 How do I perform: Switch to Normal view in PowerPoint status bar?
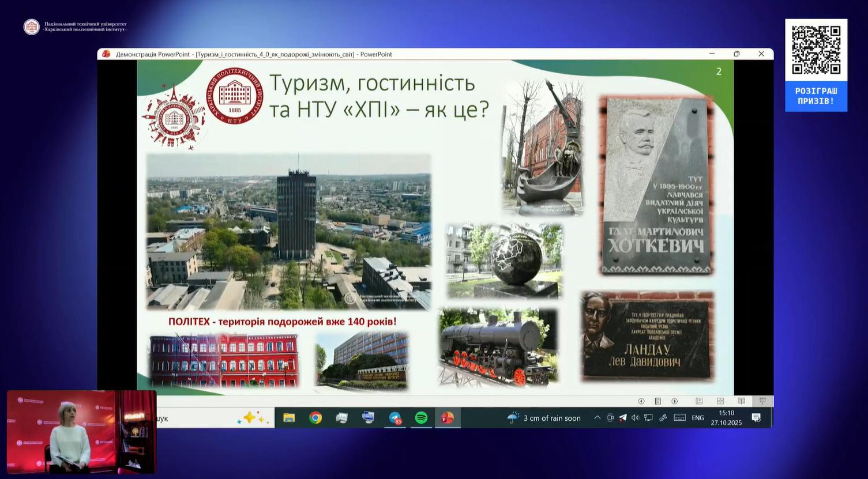699,401
